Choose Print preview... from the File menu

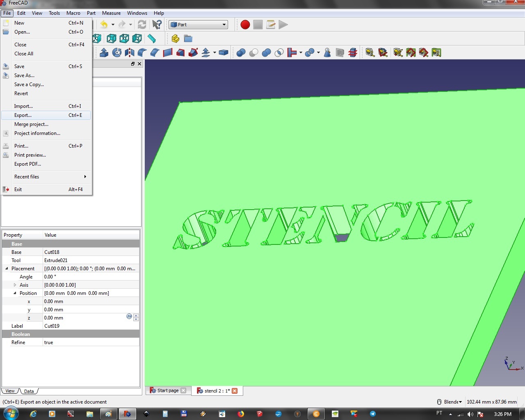(x=46, y=155)
